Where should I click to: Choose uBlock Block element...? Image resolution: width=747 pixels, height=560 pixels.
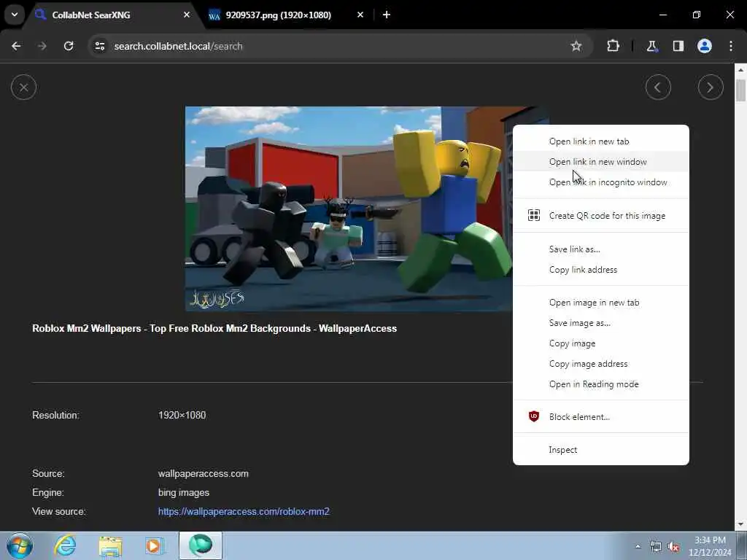[601, 416]
